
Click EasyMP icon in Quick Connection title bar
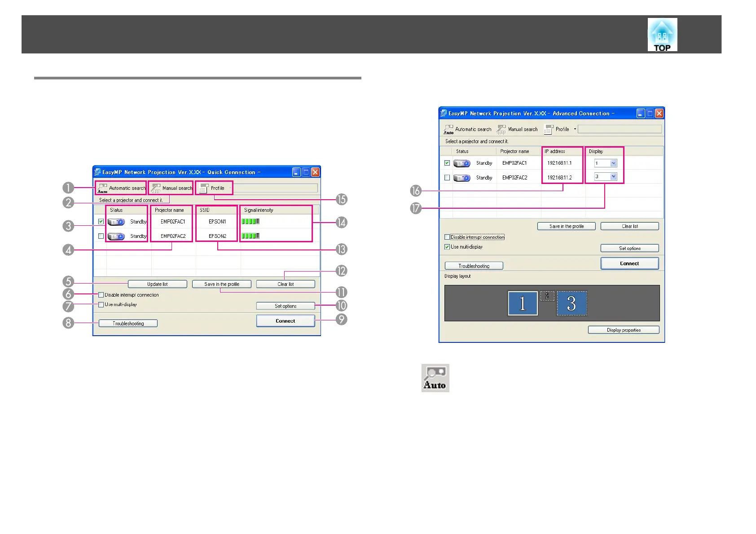coord(97,172)
